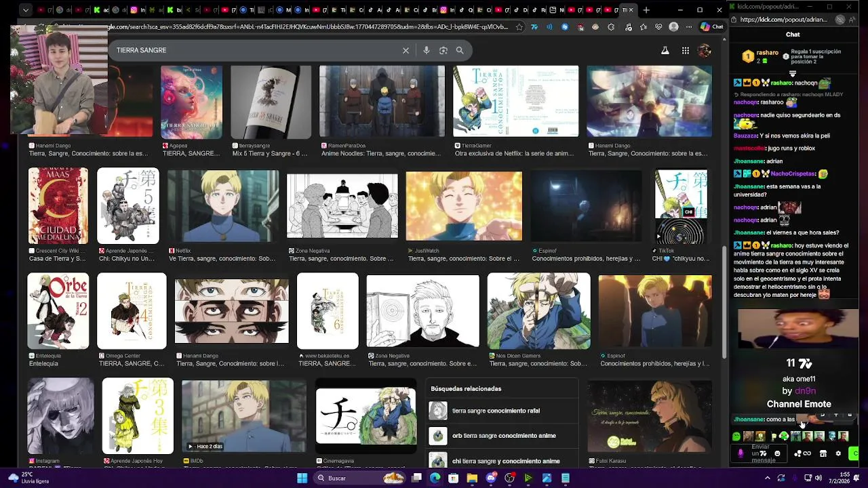Click username Bauzaza in chat

tap(745, 136)
